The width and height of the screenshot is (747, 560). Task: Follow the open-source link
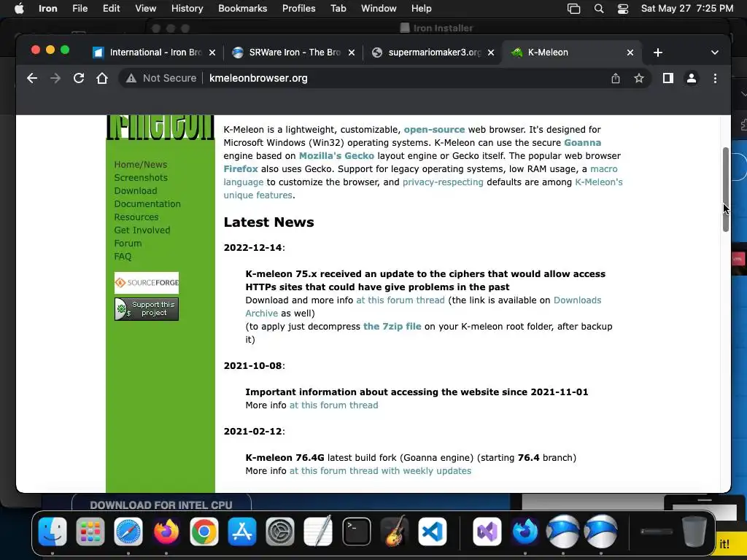(x=434, y=130)
